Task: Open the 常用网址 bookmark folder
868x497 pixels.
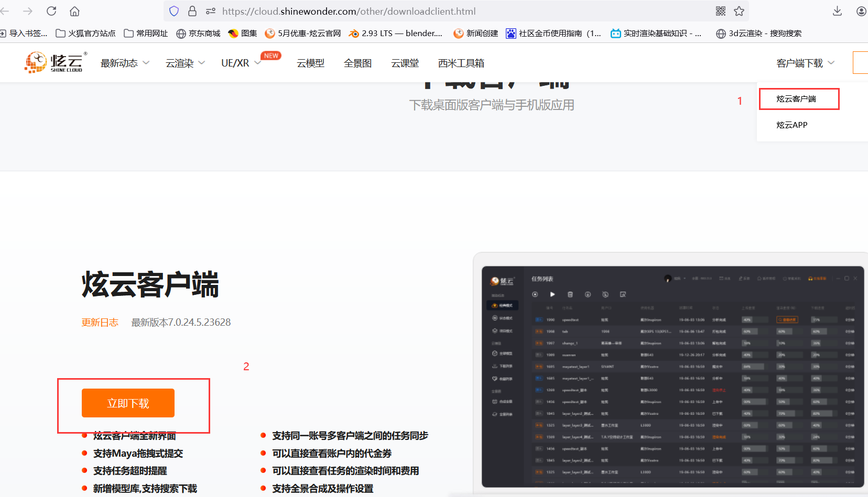Action: [x=146, y=33]
